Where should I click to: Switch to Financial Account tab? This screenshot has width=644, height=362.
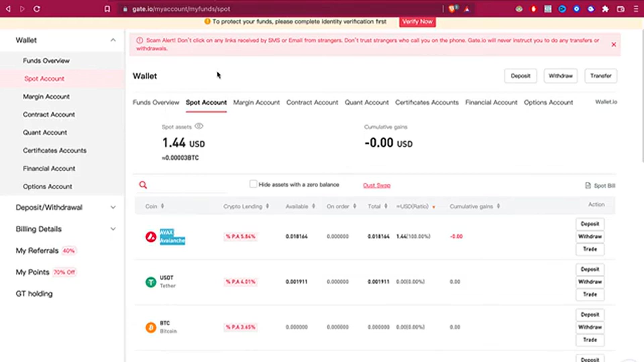(491, 103)
